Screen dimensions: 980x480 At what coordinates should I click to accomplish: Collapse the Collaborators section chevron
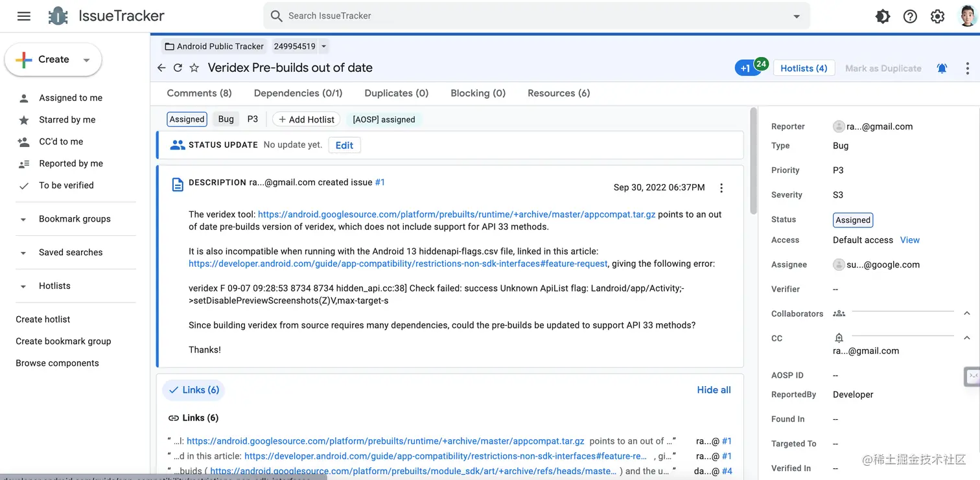[x=966, y=314]
